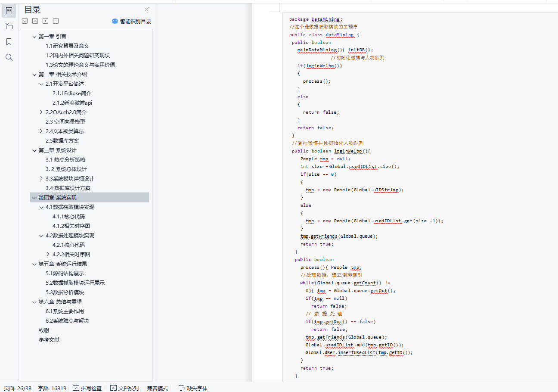The width and height of the screenshot is (558, 392).
Task: Expand the 4.2.2相关时序图 chevron
Action: pos(48,255)
